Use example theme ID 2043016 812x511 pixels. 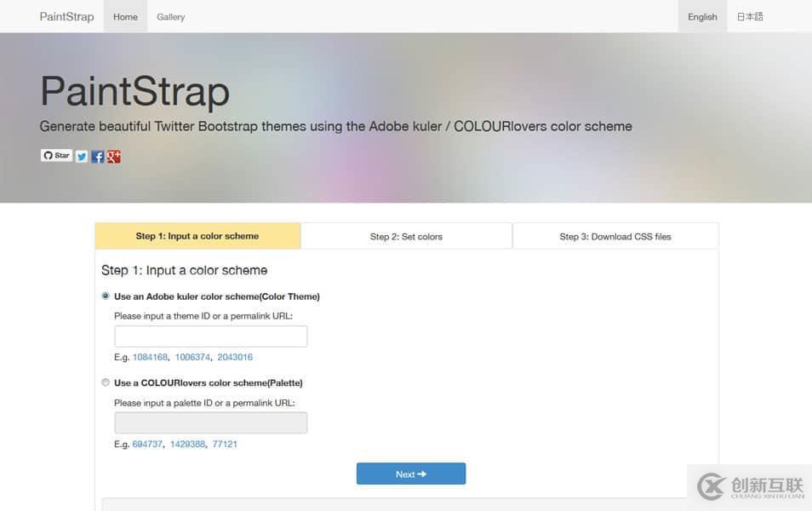(x=235, y=358)
